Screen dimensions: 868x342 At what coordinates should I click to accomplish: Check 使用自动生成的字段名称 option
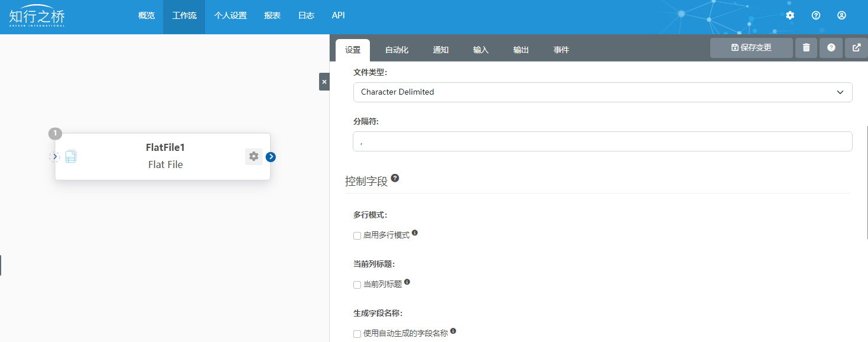point(357,334)
